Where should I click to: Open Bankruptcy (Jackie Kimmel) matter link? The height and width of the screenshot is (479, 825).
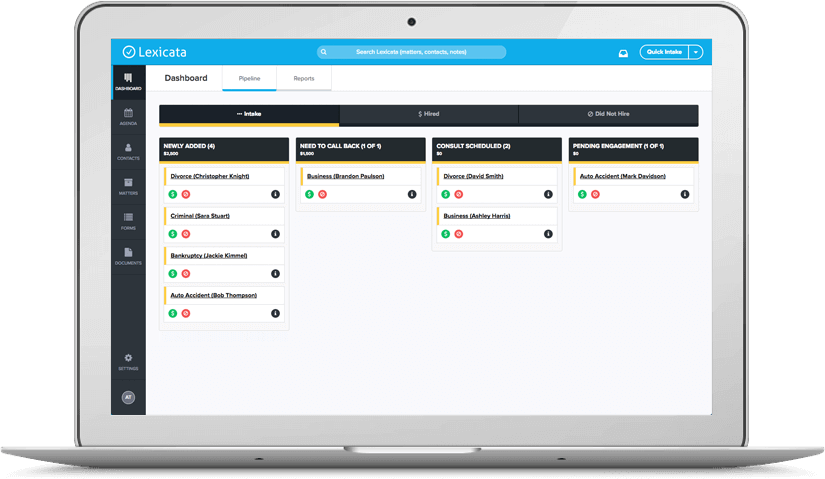tap(208, 256)
